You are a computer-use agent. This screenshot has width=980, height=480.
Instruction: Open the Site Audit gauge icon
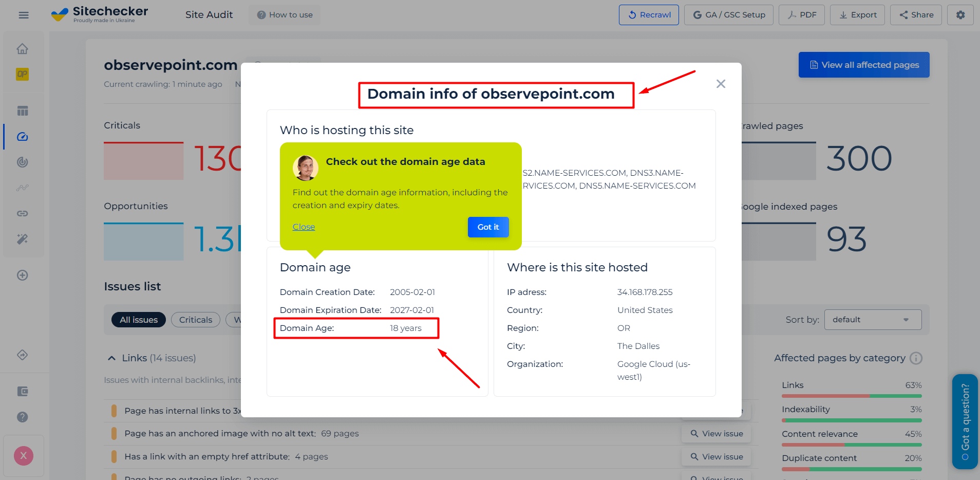tap(22, 137)
